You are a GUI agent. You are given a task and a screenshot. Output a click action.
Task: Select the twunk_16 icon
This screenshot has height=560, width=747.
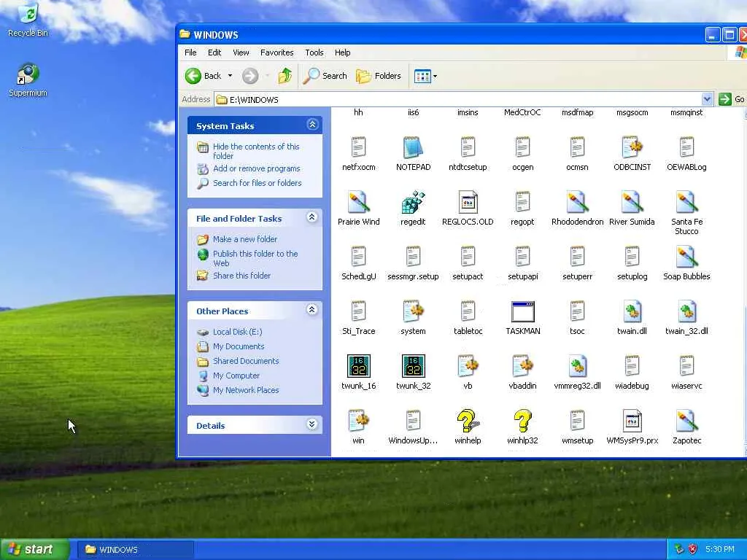[x=358, y=366]
